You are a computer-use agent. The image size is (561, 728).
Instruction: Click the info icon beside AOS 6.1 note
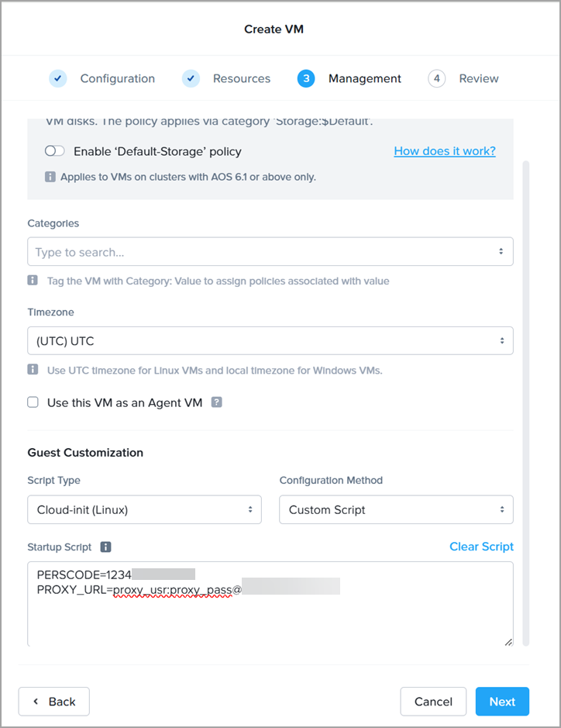50,177
